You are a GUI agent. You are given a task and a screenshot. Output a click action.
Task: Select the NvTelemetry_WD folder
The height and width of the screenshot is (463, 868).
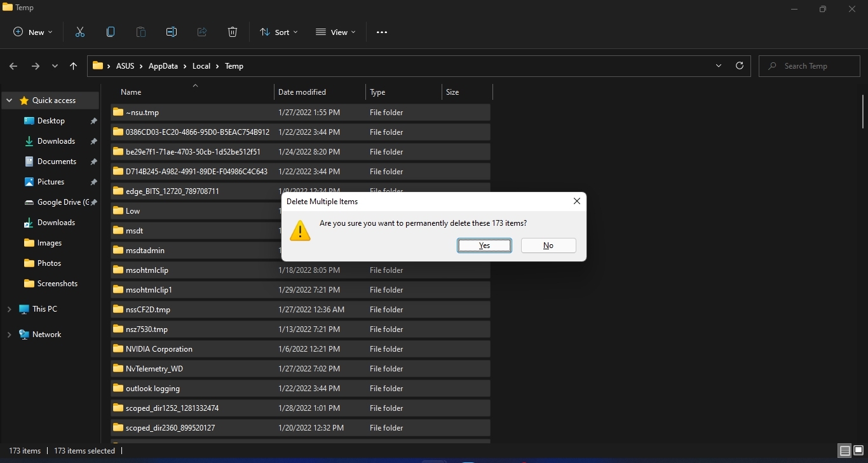[x=301, y=368]
